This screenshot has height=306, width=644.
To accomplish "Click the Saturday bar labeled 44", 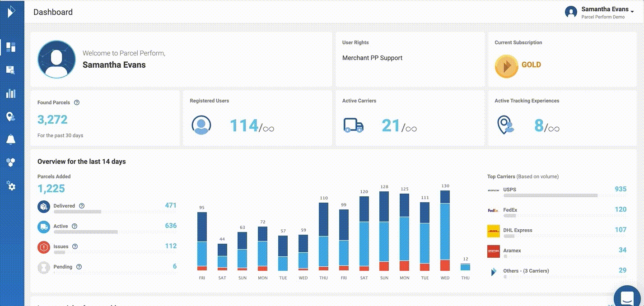I will point(222,257).
